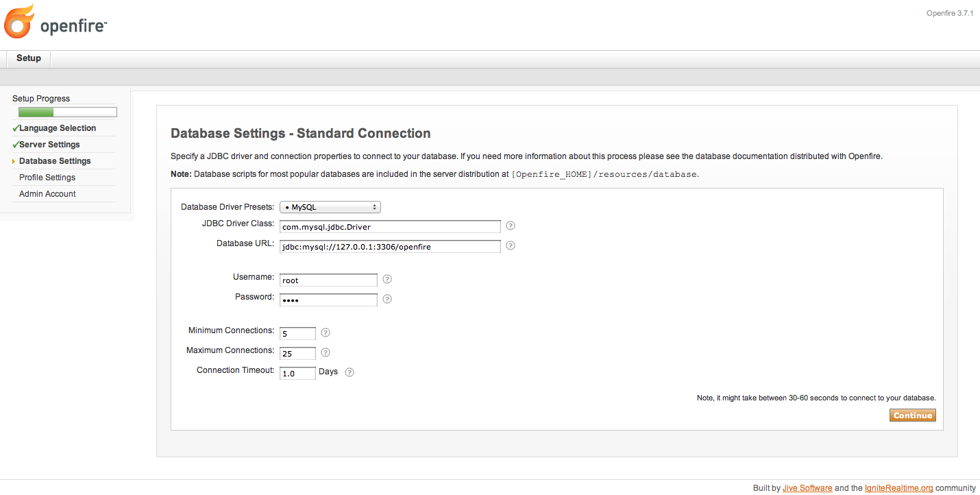Focus the Connection Timeout field

(x=297, y=373)
